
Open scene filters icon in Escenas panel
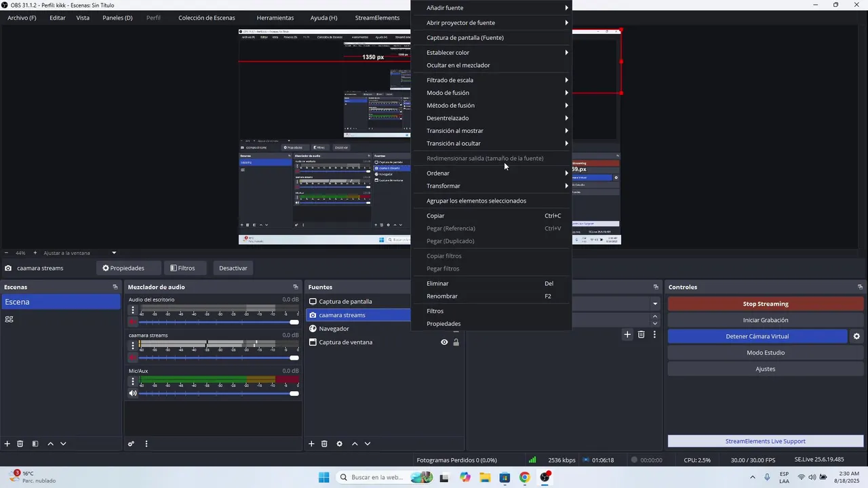click(35, 444)
